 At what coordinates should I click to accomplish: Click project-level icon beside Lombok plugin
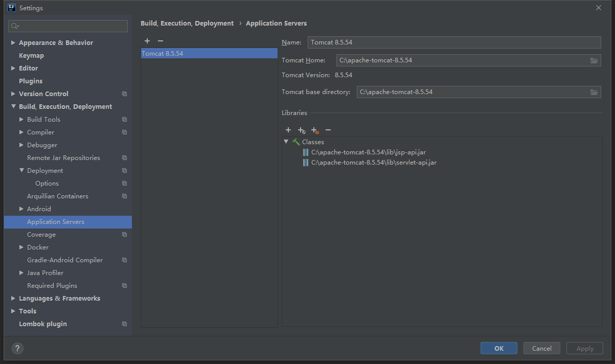click(124, 324)
